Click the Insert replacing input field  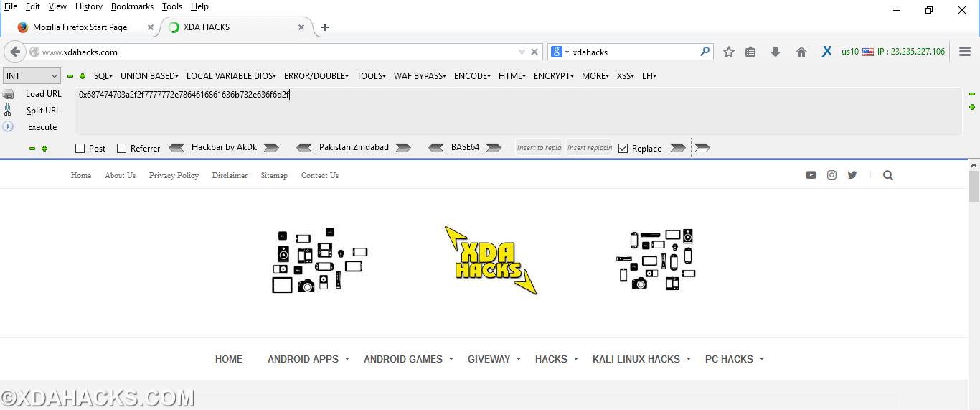589,148
